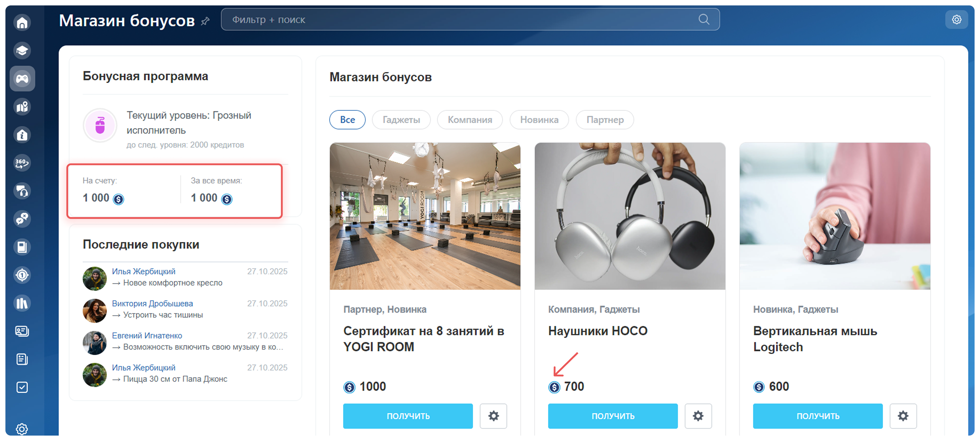The height and width of the screenshot is (441, 980).
Task: Open gear settings for Наушники HOCO
Action: 698,416
